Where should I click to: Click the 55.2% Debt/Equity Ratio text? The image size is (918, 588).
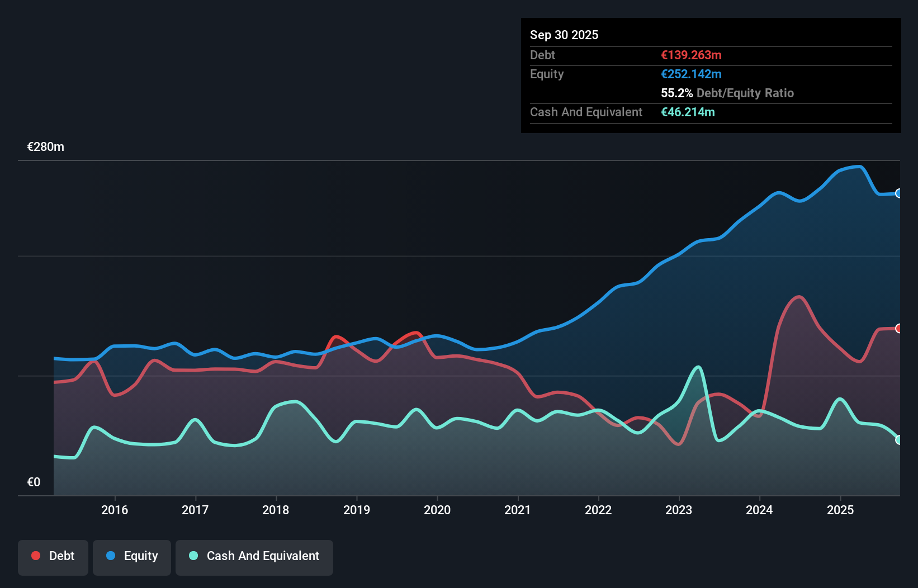[727, 93]
